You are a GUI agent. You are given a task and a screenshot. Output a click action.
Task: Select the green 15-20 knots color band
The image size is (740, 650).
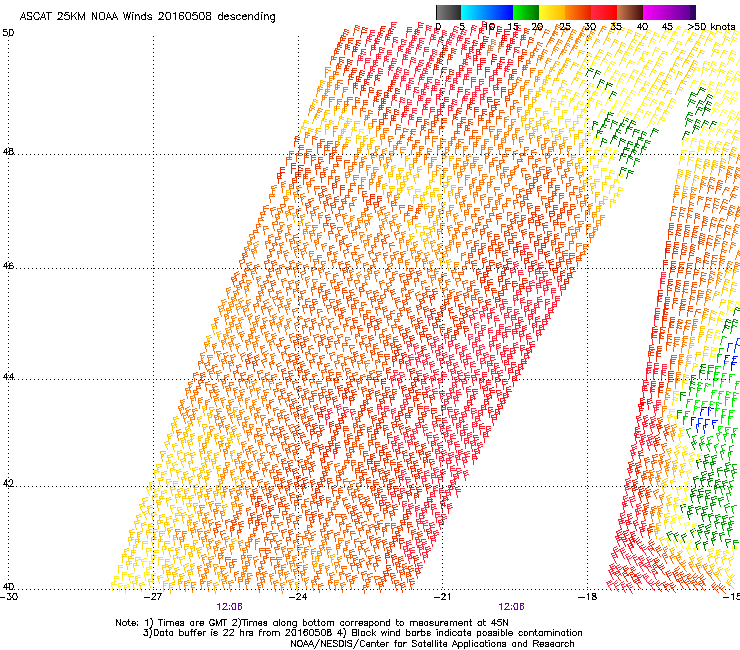(x=526, y=12)
